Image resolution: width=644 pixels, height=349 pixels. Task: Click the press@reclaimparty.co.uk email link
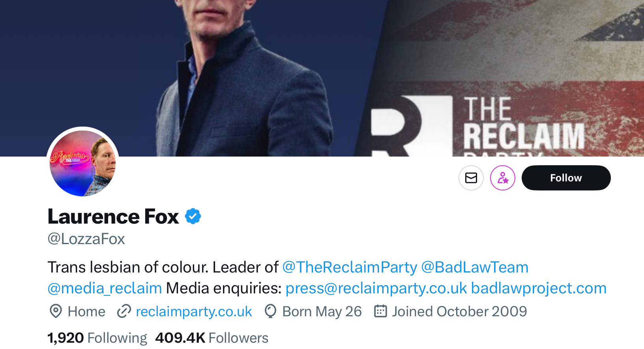tap(376, 288)
